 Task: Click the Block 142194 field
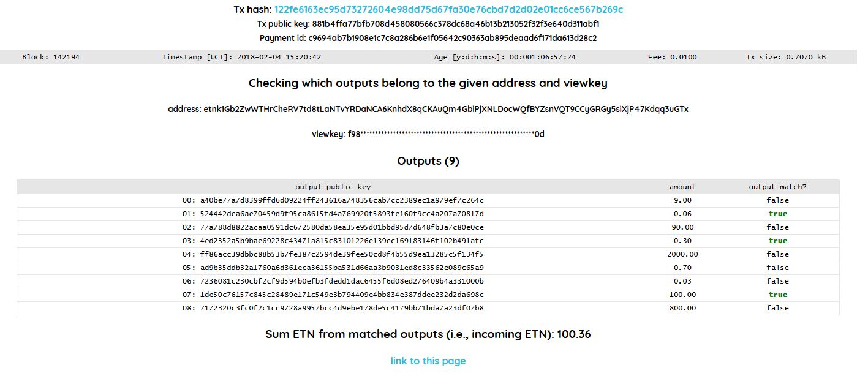coord(51,57)
